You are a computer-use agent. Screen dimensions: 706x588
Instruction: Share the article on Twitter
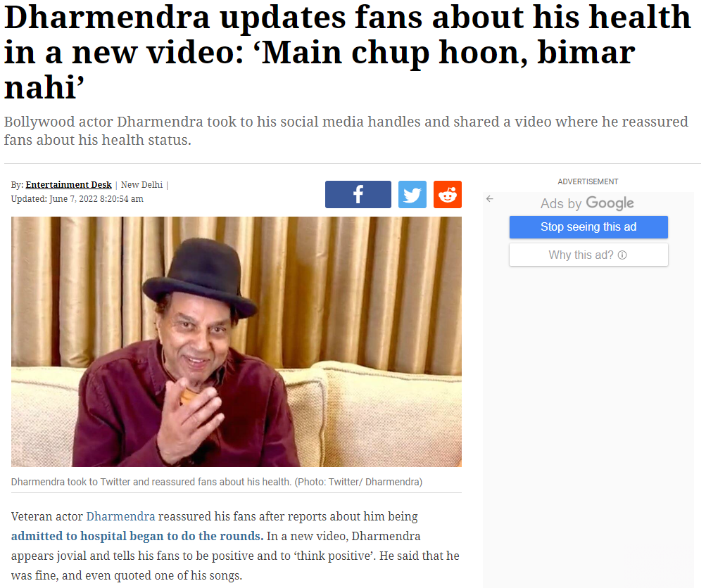[x=412, y=194]
